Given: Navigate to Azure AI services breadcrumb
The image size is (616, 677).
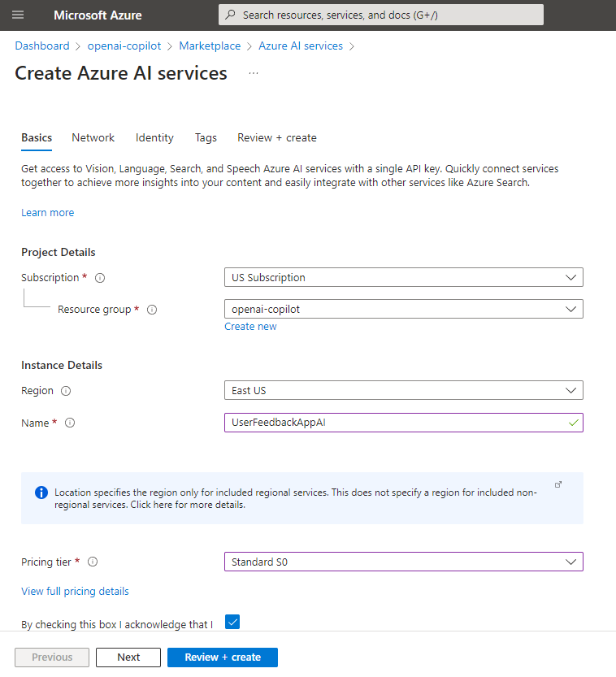Looking at the screenshot, I should (301, 46).
